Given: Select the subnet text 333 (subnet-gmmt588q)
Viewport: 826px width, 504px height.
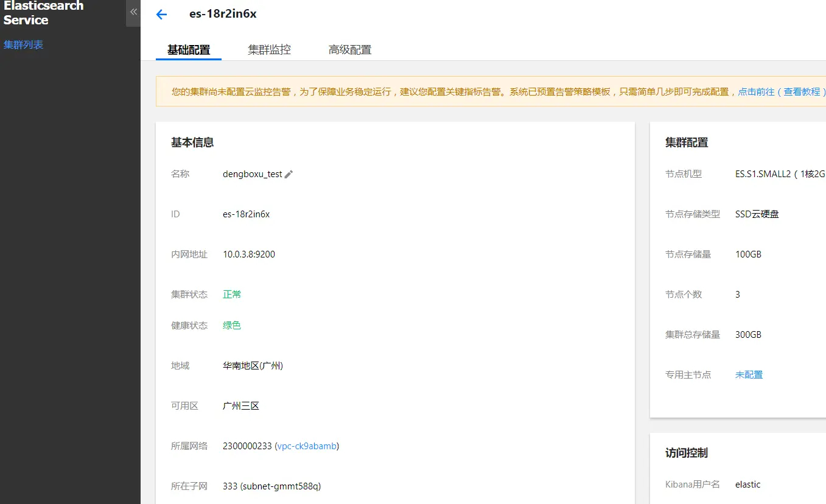Looking at the screenshot, I should (271, 486).
